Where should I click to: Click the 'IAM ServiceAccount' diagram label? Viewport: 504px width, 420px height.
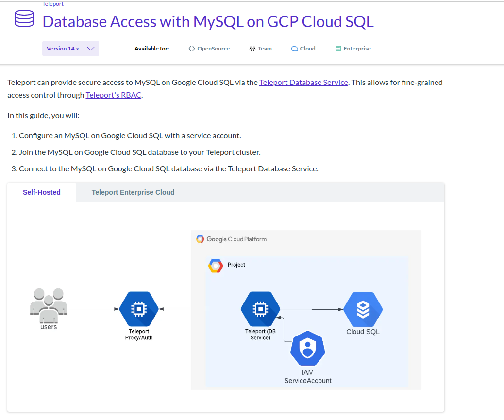click(x=308, y=377)
